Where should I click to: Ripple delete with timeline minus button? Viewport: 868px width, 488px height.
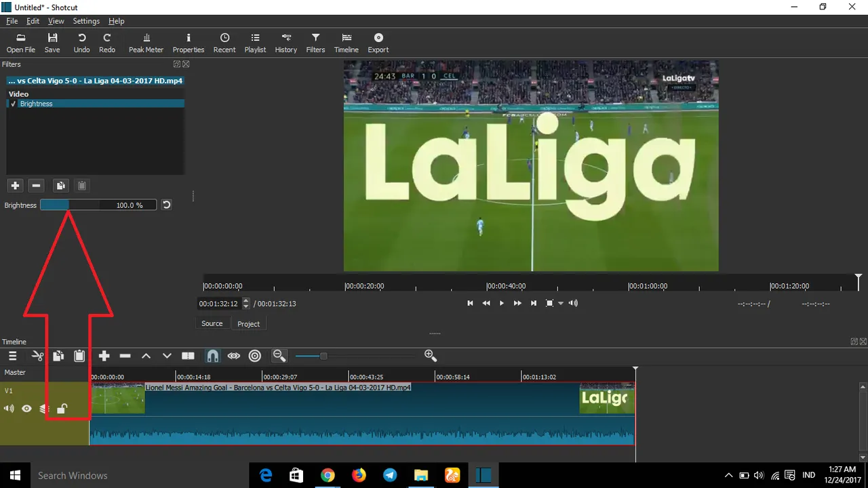[x=125, y=356]
